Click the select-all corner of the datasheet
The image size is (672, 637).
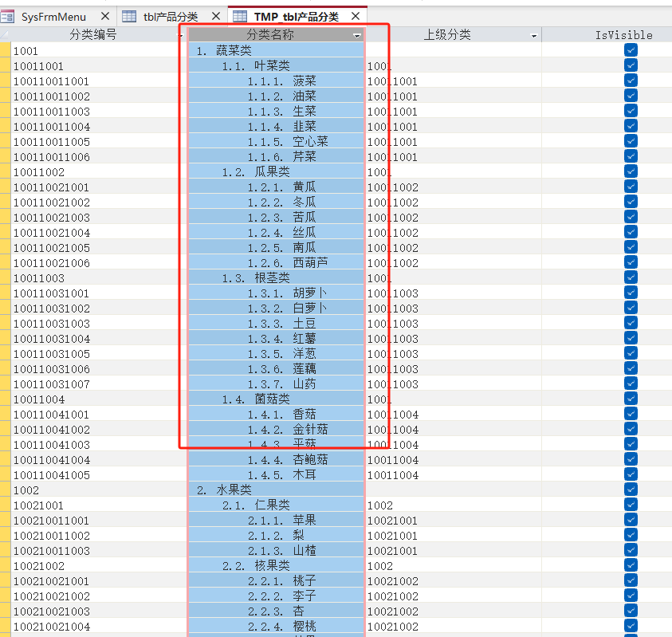coord(6,35)
